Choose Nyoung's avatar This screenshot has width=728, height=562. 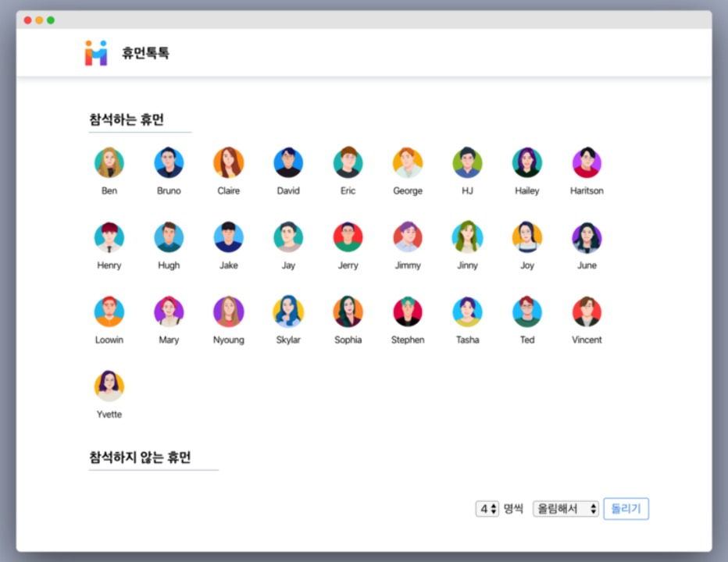tap(228, 312)
